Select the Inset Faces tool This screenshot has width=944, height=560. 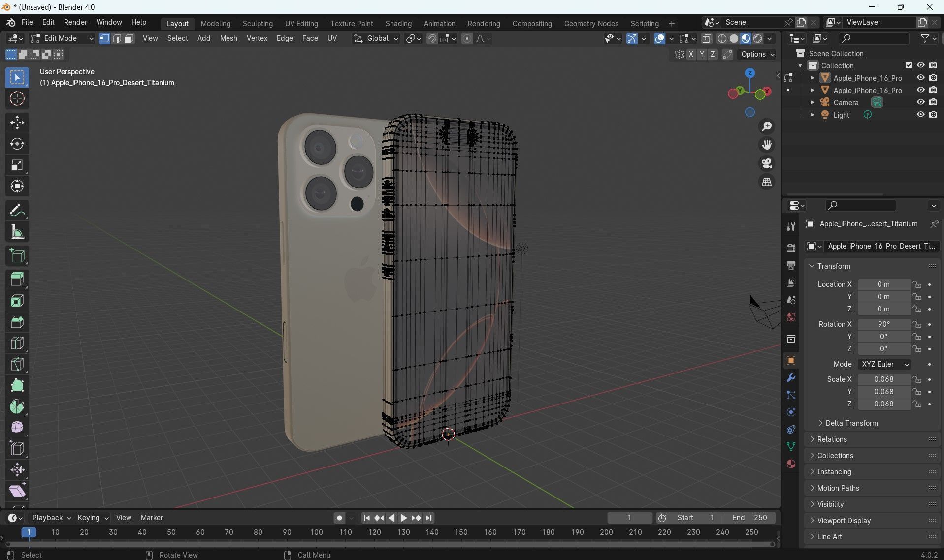pos(17,301)
